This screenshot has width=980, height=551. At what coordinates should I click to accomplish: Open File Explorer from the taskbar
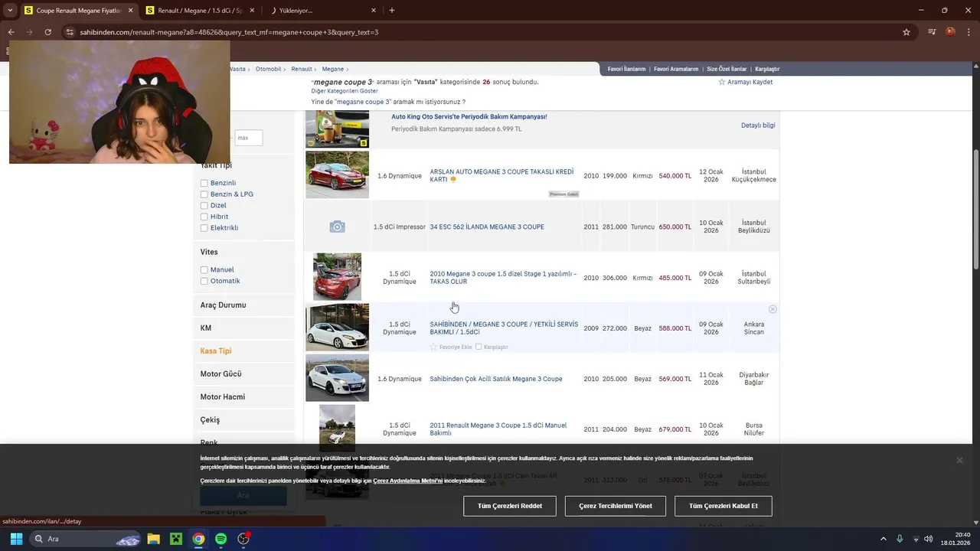click(153, 539)
